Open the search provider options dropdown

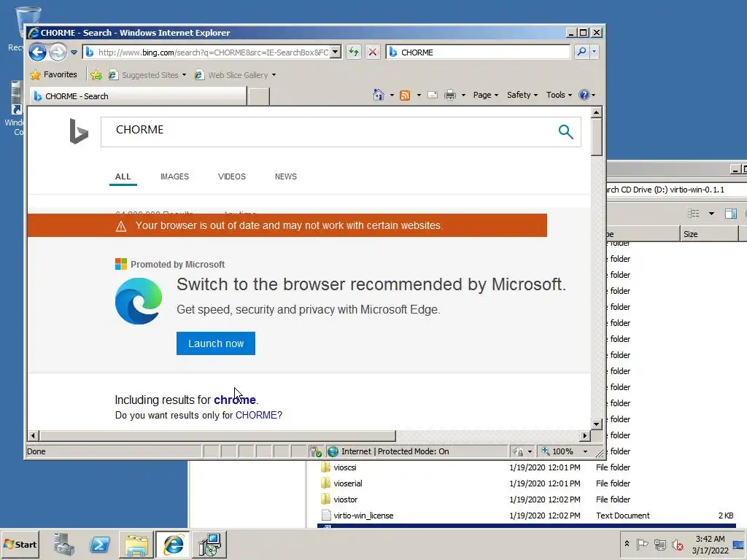pos(594,52)
